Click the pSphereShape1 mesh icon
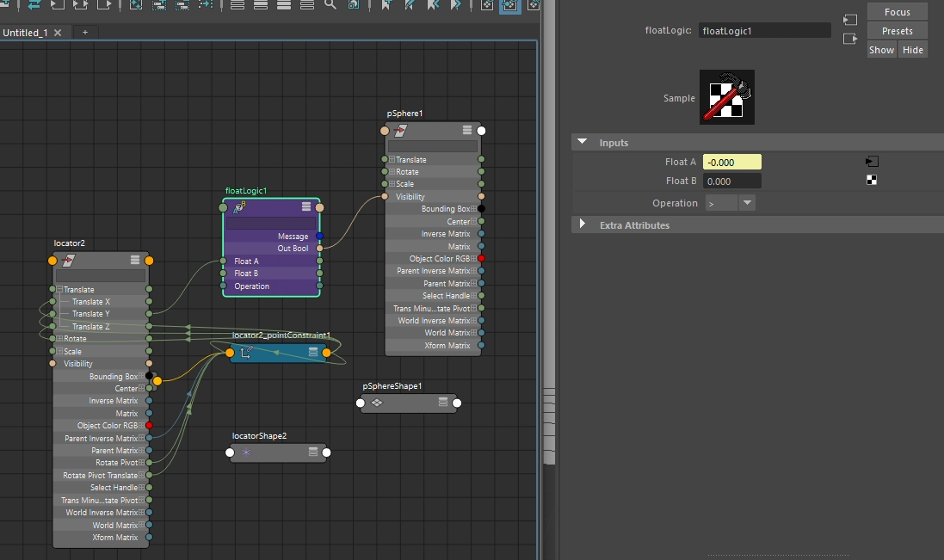Image resolution: width=944 pixels, height=560 pixels. tap(377, 403)
